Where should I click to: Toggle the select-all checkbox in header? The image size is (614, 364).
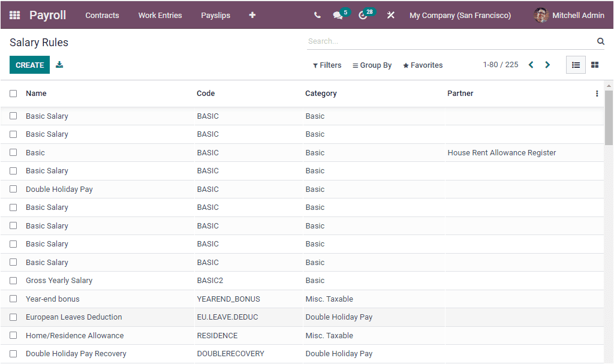pos(13,94)
